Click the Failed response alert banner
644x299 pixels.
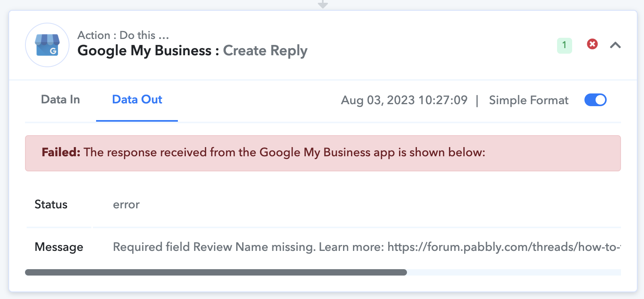click(323, 153)
